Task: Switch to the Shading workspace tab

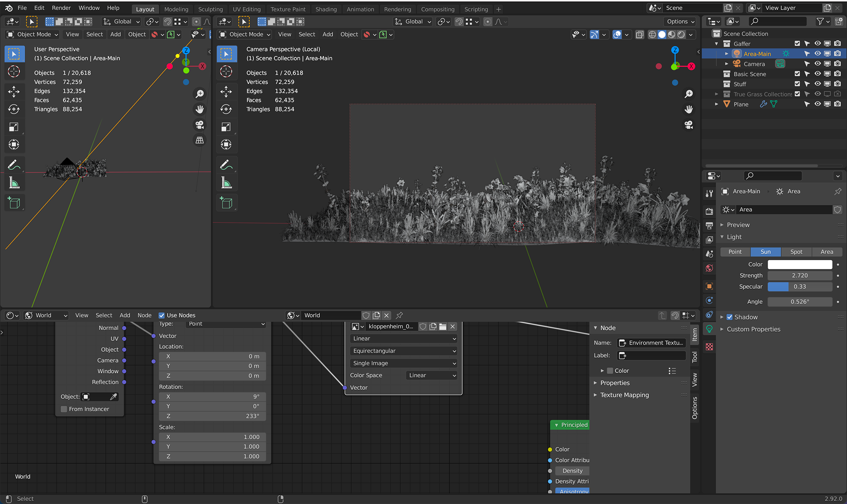Action: pyautogui.click(x=326, y=9)
